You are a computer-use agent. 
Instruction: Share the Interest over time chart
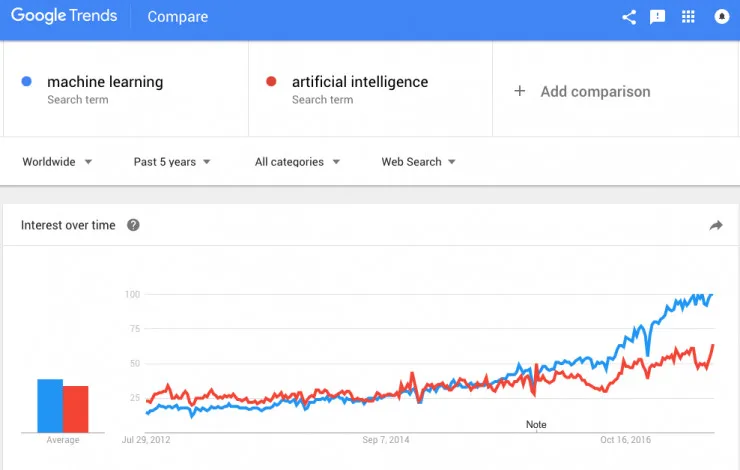[x=716, y=226]
